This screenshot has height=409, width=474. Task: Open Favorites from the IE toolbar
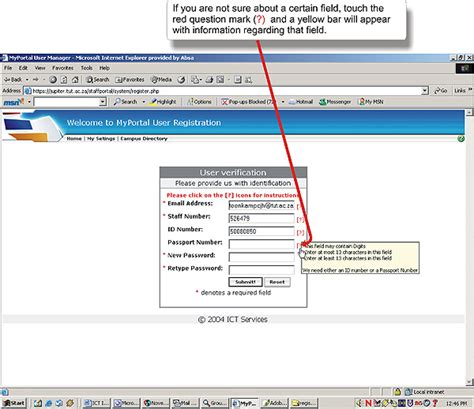(130, 80)
